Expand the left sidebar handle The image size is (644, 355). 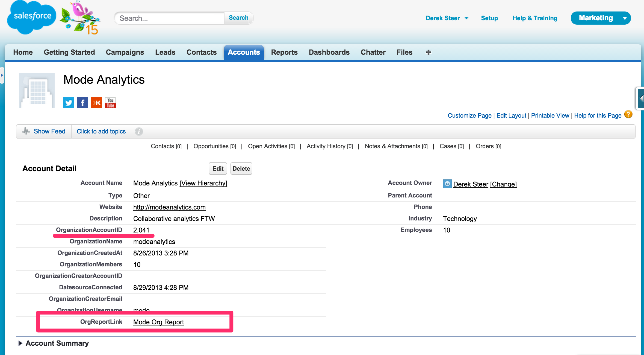click(2, 75)
